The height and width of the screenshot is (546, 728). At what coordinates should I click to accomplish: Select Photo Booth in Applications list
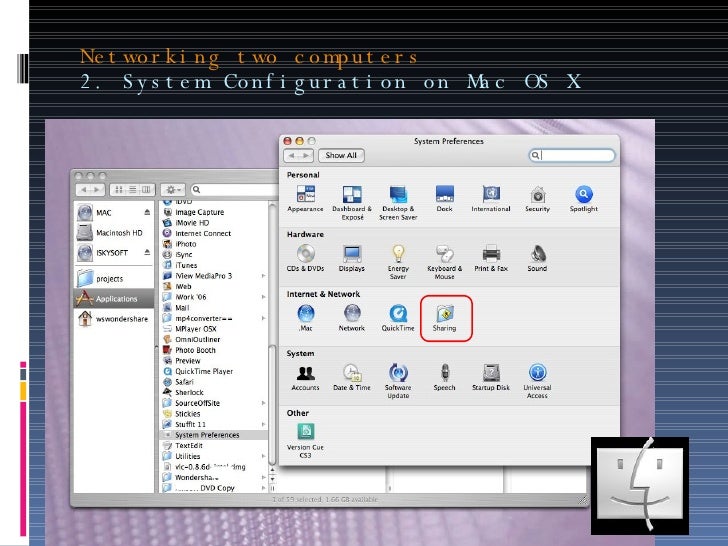[214, 350]
